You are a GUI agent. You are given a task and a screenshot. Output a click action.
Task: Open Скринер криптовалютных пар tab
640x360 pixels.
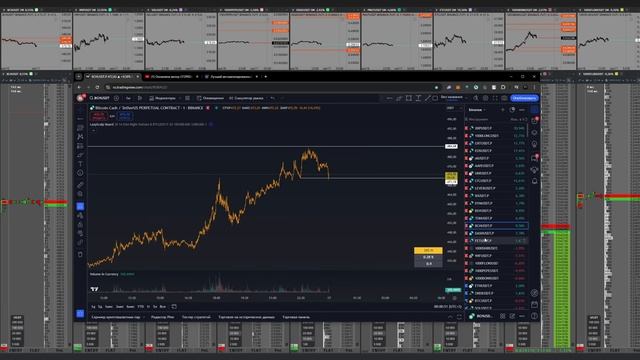pyautogui.click(x=116, y=317)
